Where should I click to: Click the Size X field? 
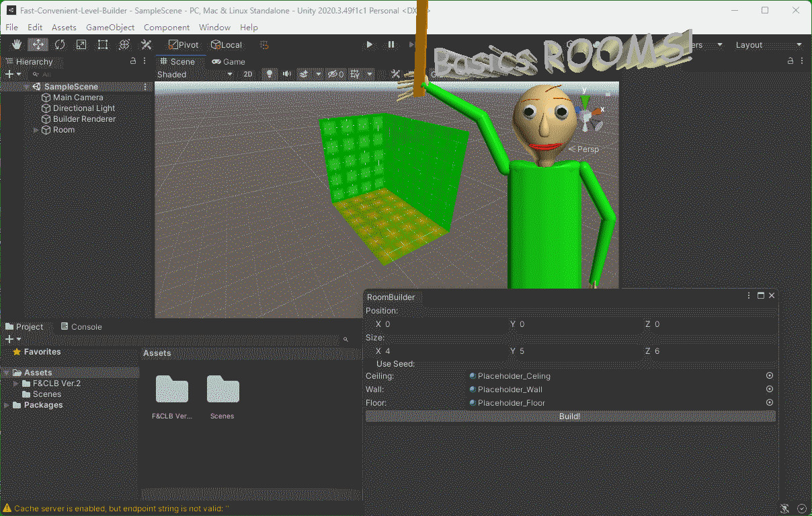[x=441, y=351]
